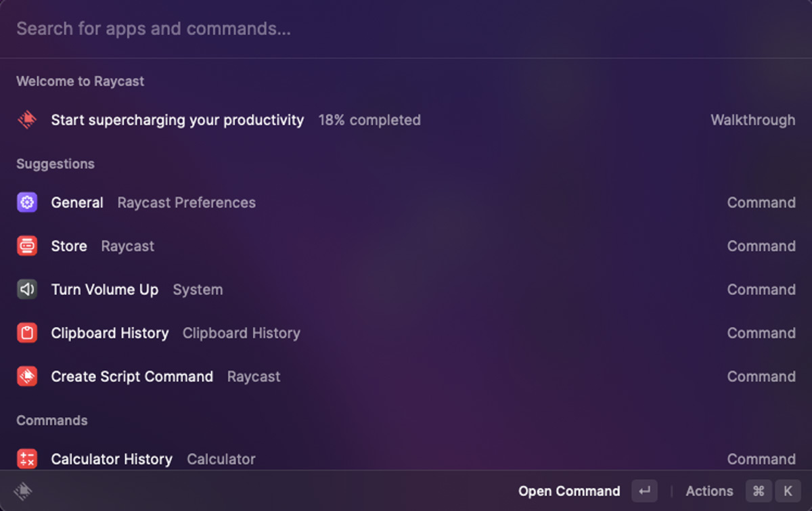Open the Actions panel
Screen dimensions: 812x511
(708, 491)
